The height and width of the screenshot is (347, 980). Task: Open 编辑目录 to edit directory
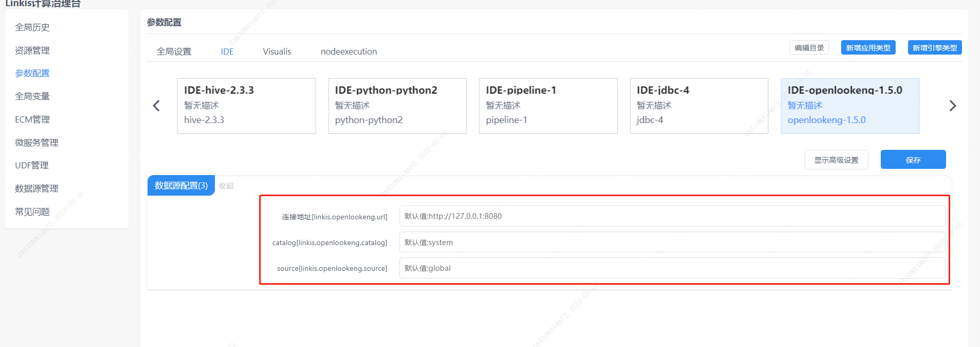pos(809,47)
